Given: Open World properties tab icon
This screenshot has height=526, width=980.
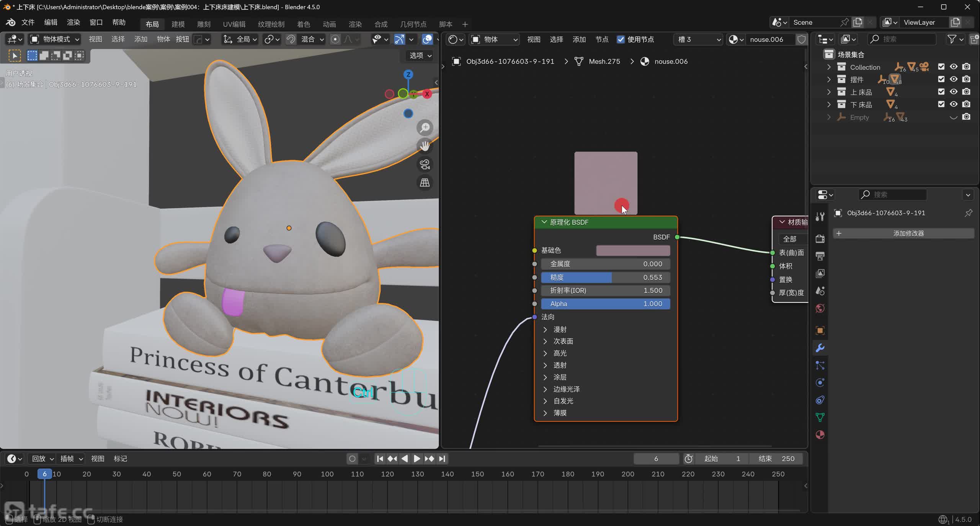Looking at the screenshot, I should (x=820, y=308).
